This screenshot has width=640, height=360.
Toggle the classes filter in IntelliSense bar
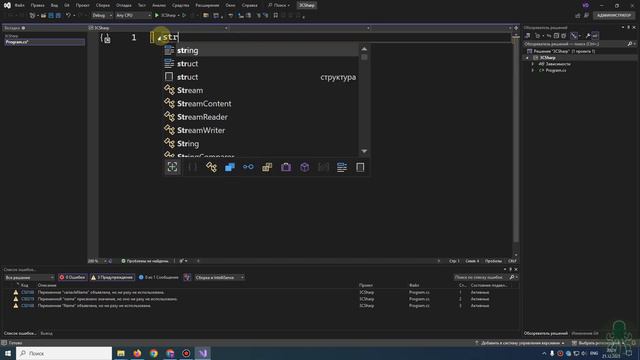point(211,167)
